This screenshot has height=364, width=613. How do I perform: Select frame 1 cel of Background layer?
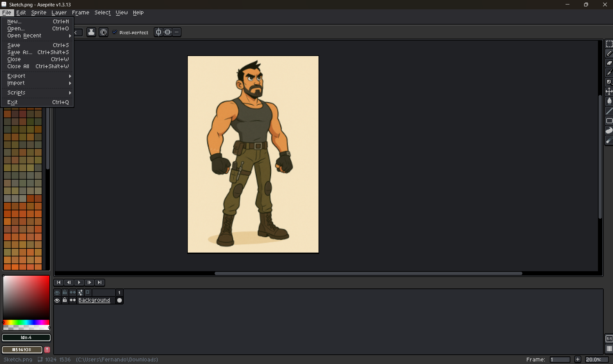click(x=120, y=300)
